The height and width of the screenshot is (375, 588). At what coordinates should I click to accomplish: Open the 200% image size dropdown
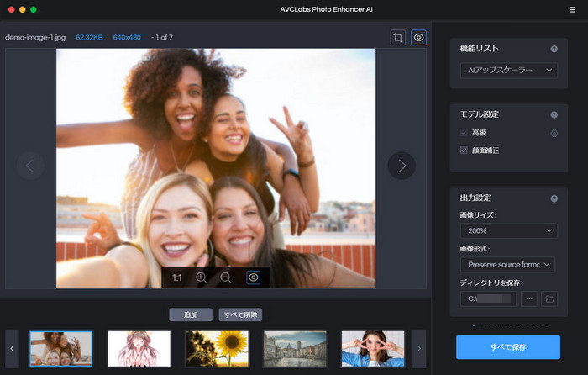point(509,231)
